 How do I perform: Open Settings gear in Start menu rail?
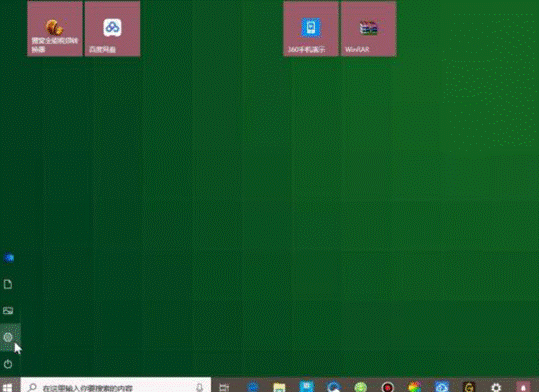point(8,337)
